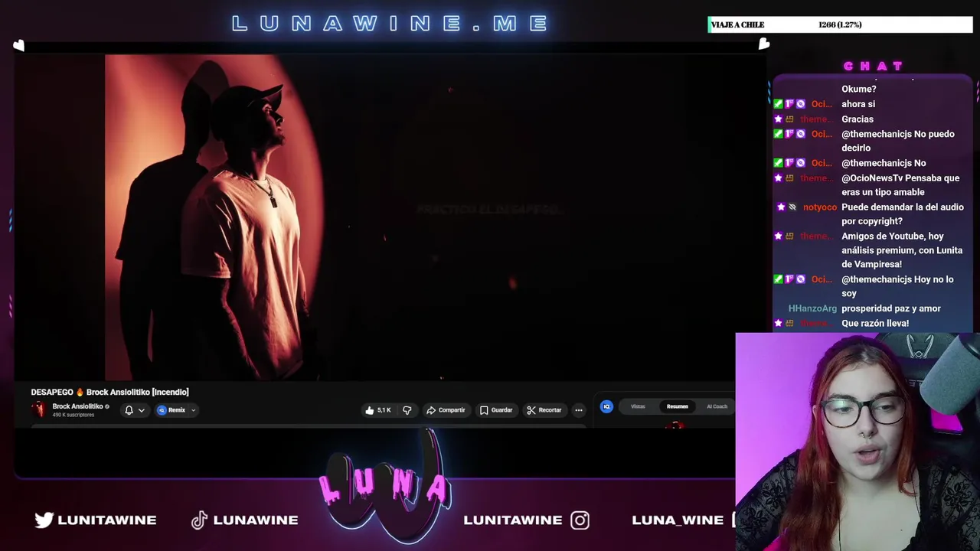Expand the notification bell dropdown chevron
The height and width of the screenshot is (551, 980).
pos(141,410)
